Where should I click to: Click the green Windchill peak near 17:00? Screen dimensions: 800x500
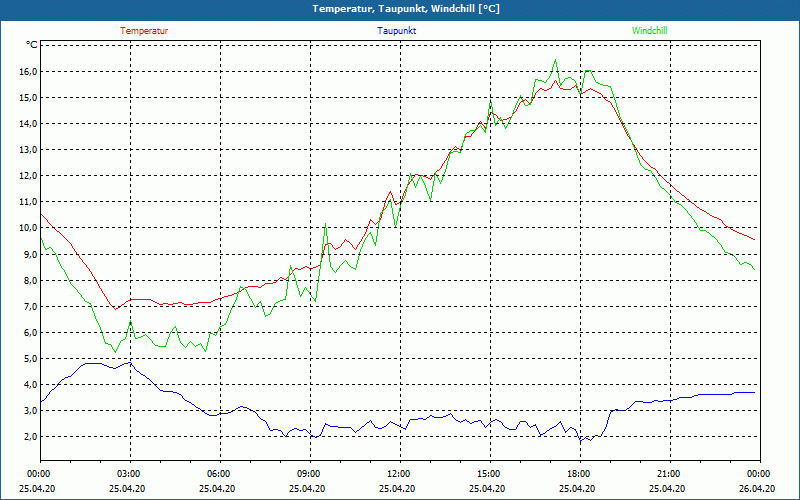click(555, 60)
